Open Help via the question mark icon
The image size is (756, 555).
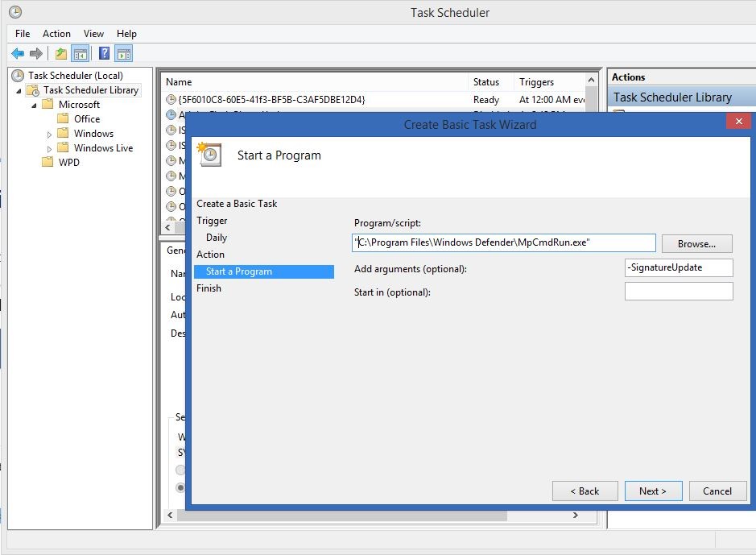104,54
